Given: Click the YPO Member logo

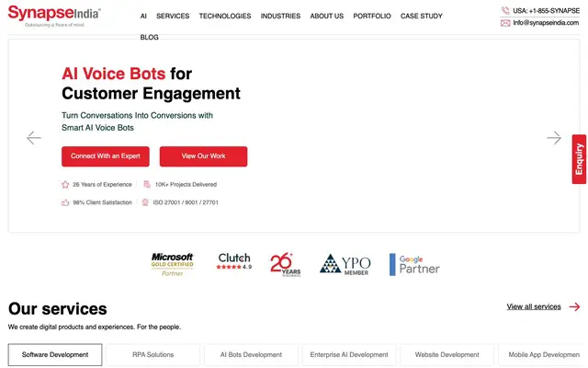Looking at the screenshot, I should click(x=345, y=264).
